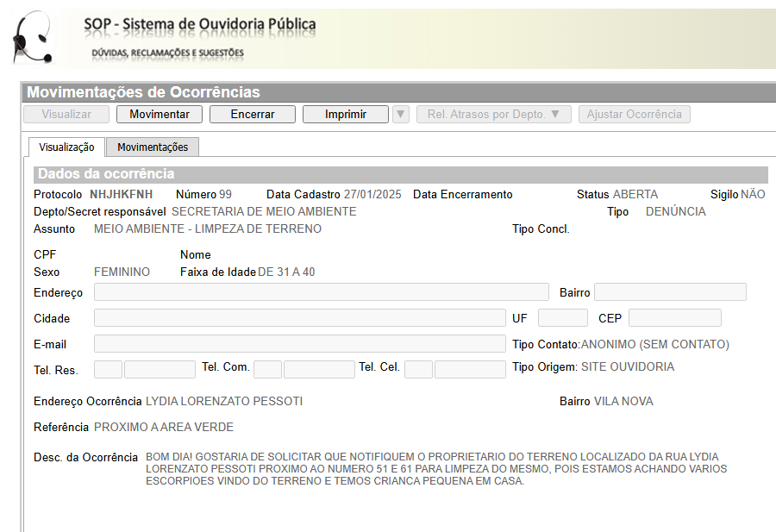
Task: Click the Visualizar toolbar button
Action: (66, 115)
